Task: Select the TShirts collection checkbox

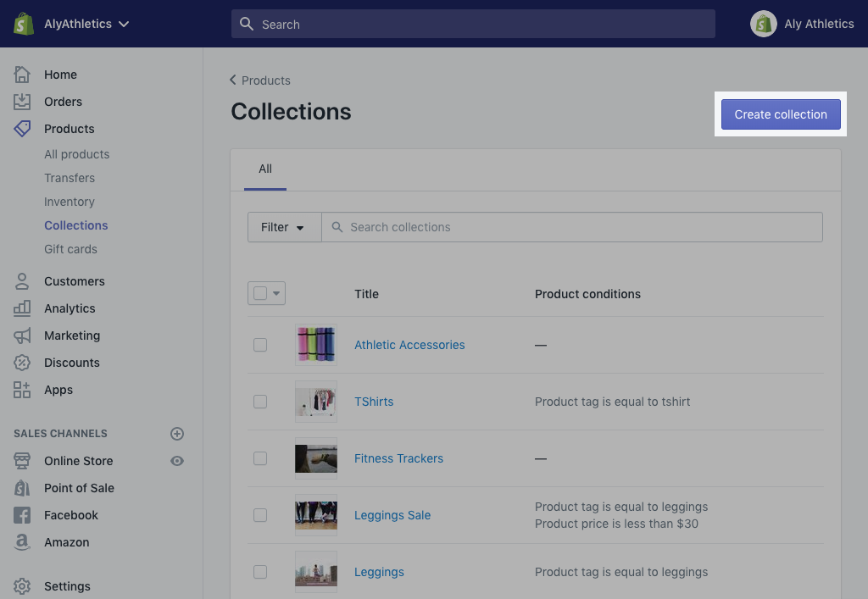Action: pyautogui.click(x=260, y=402)
